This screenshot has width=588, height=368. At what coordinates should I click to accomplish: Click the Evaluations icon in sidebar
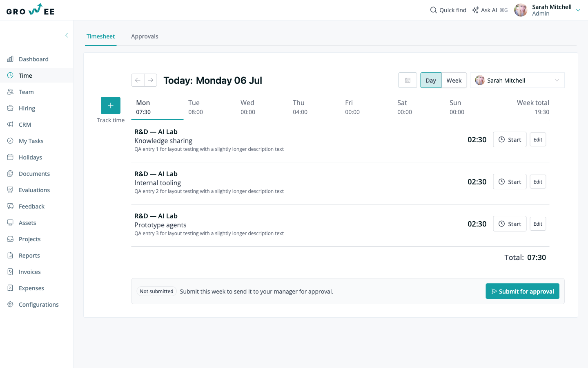(10, 190)
